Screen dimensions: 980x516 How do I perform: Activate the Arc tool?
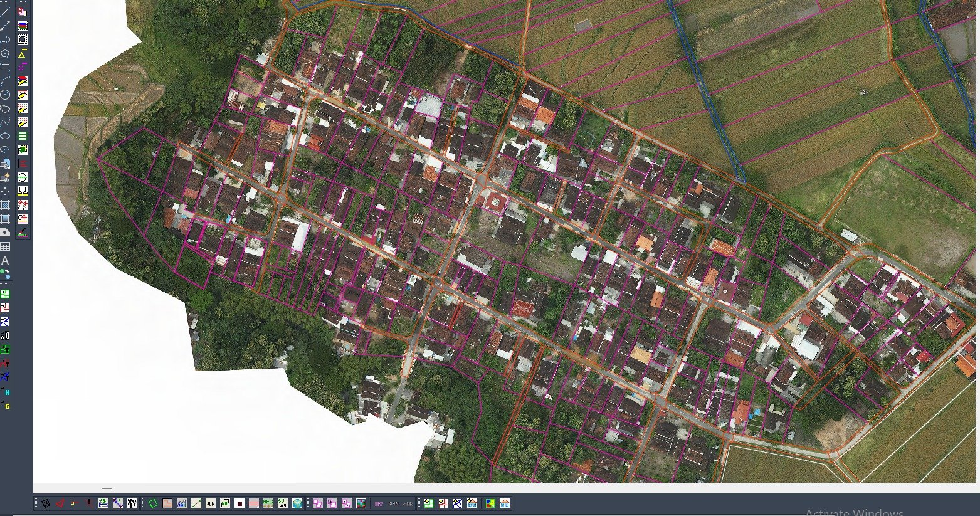5,80
